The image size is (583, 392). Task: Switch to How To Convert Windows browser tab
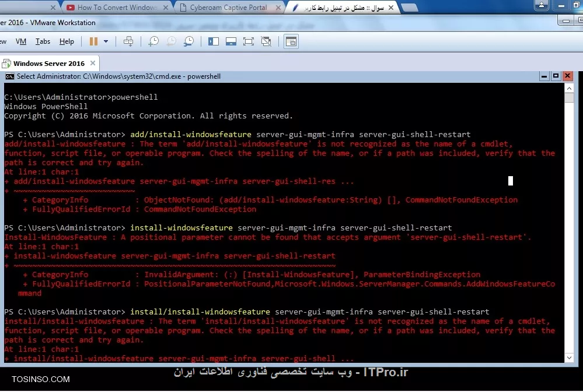[117, 8]
